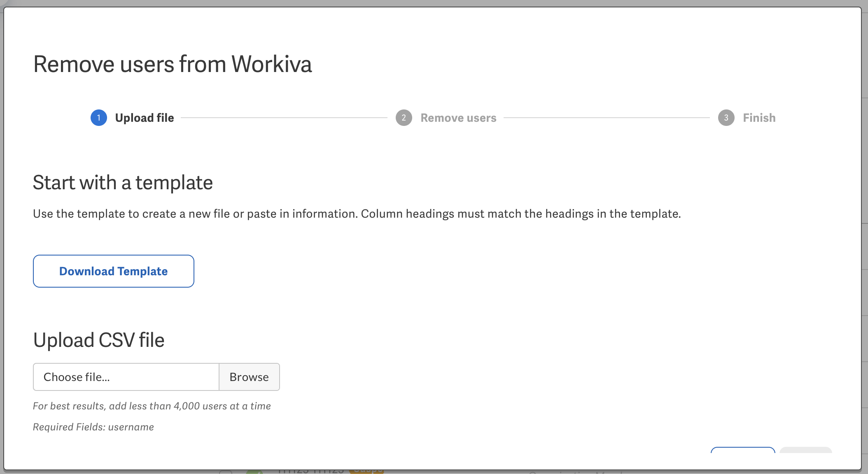Click the step 3 number circle
The width and height of the screenshot is (868, 474).
(726, 118)
